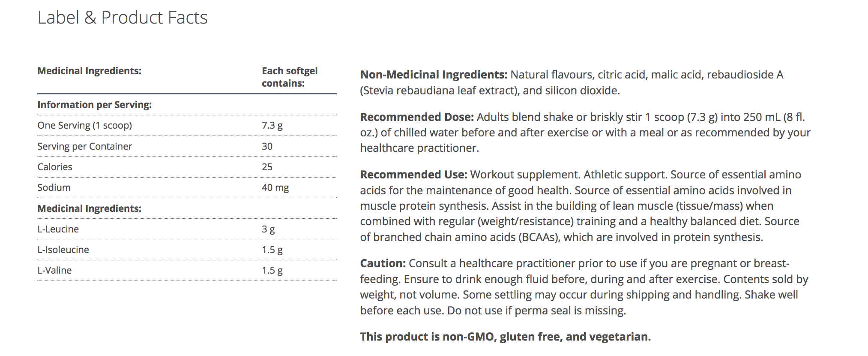The width and height of the screenshot is (868, 356).
Task: Click the 7.3 g serving value
Action: point(272,125)
